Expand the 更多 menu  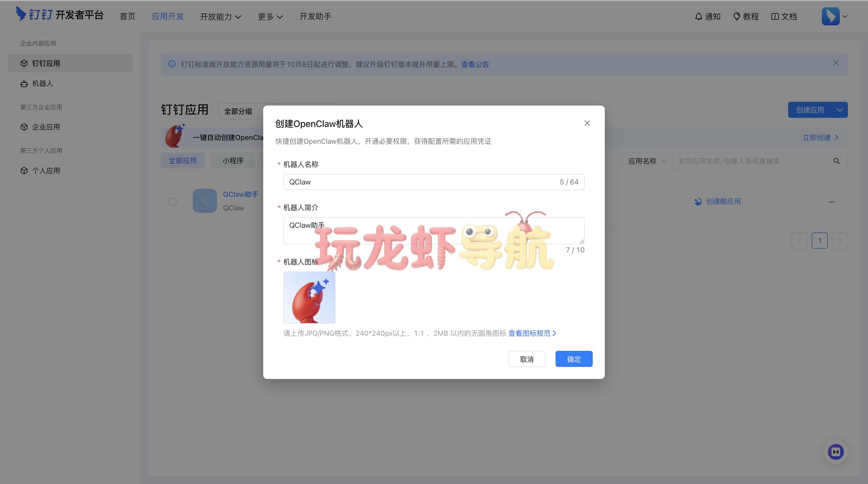point(270,17)
